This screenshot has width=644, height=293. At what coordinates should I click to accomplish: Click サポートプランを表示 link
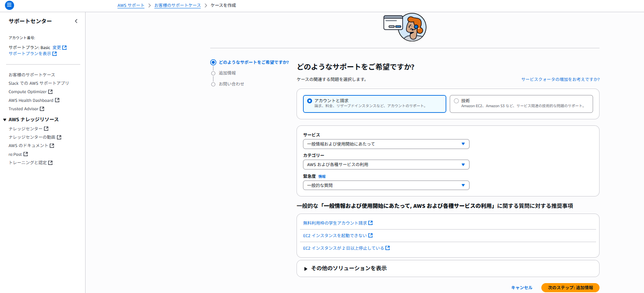(30, 54)
